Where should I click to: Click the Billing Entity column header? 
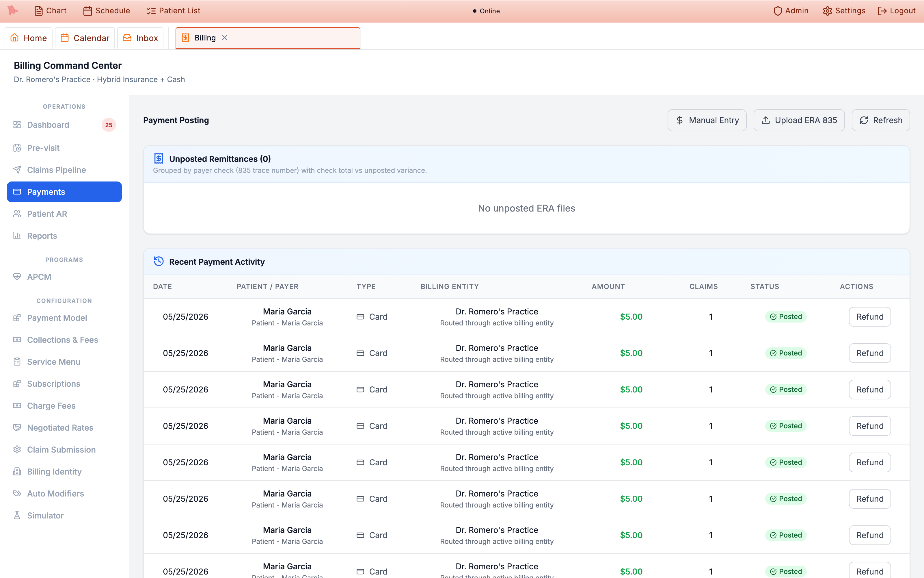(449, 287)
